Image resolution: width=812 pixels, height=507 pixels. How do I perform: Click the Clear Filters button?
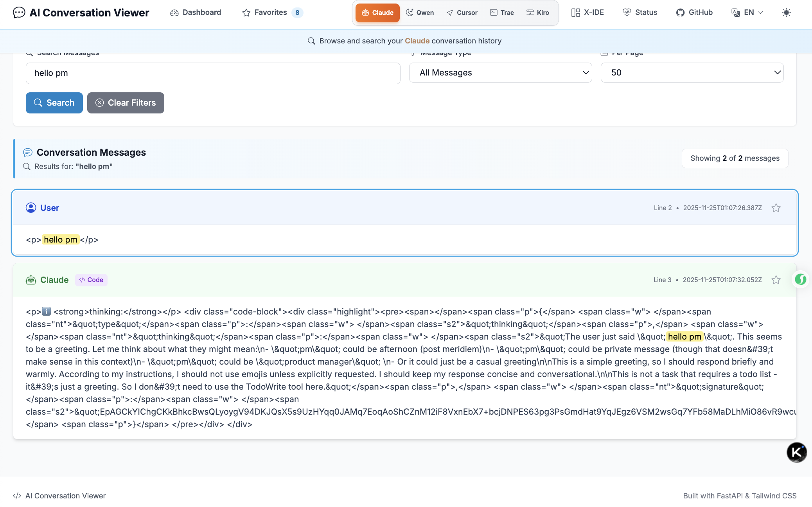pyautogui.click(x=126, y=103)
